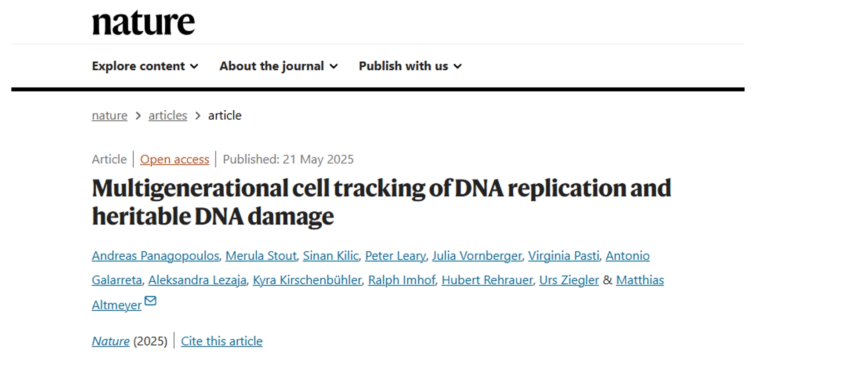868x367 pixels.
Task: Click author Virginia Pasti
Action: (564, 256)
